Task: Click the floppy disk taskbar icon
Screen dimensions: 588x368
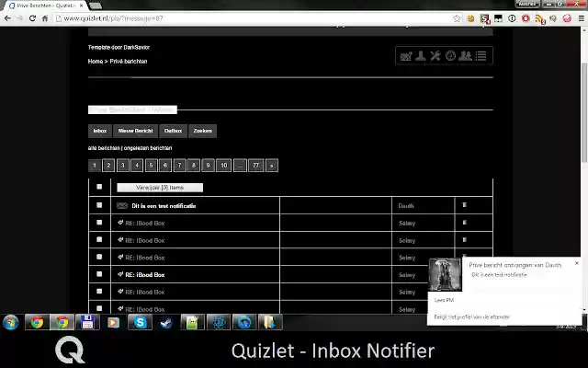Action: (x=87, y=323)
